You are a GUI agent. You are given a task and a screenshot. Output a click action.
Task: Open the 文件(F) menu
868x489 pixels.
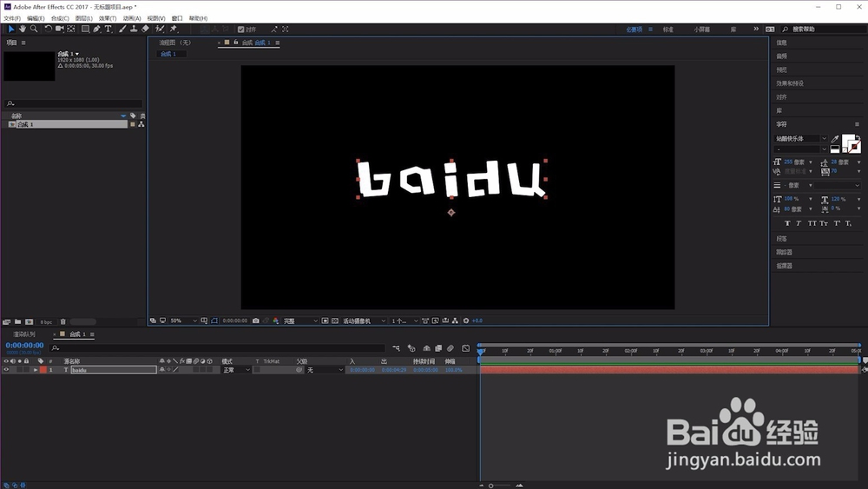click(12, 18)
